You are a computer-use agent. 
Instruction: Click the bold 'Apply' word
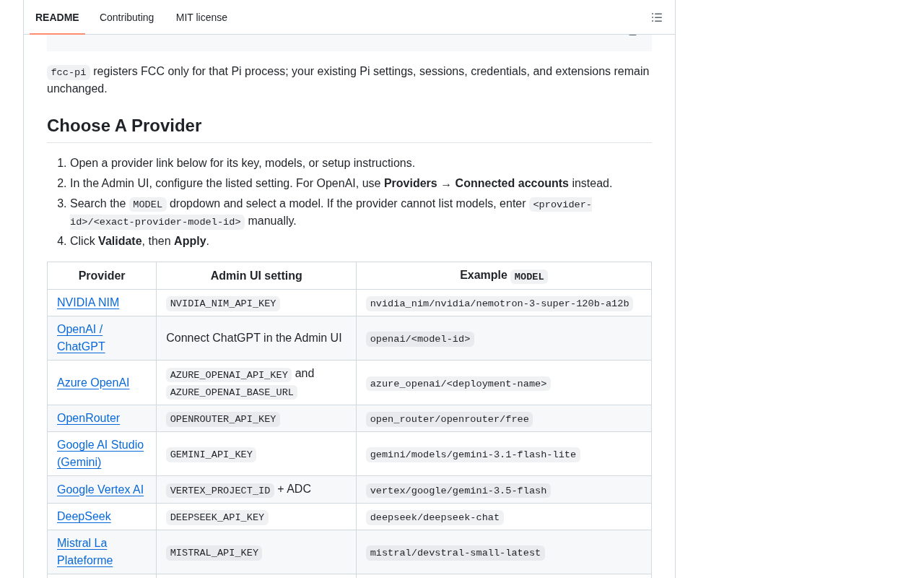click(x=190, y=241)
